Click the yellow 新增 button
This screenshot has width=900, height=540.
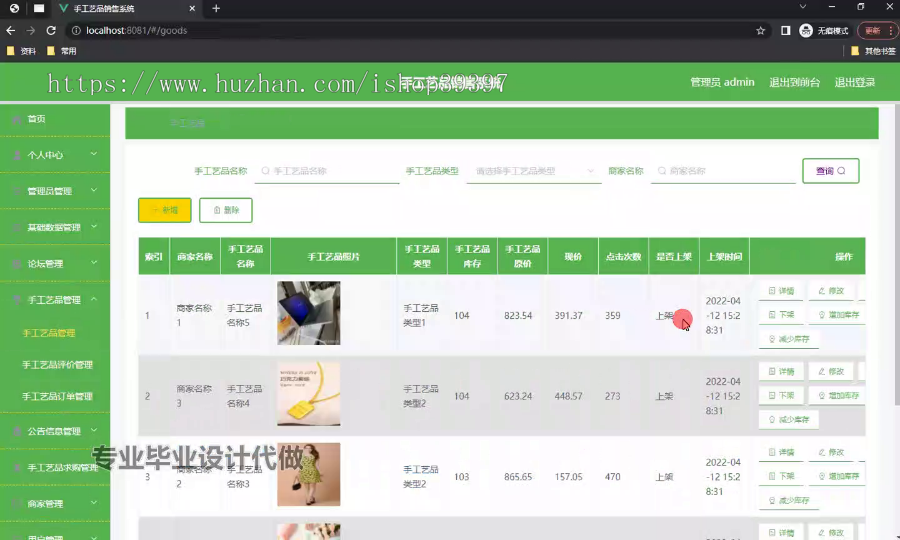point(165,210)
